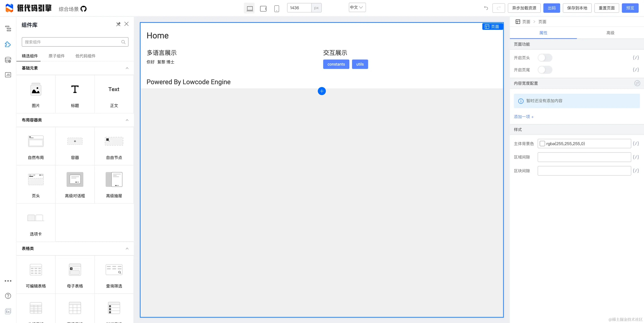
Task: Click the redo arrow button
Action: [x=499, y=8]
